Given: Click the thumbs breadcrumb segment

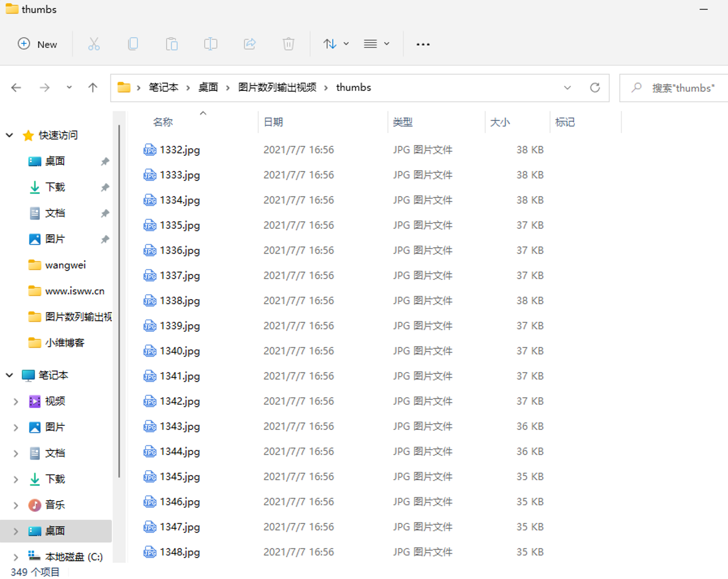Looking at the screenshot, I should pyautogui.click(x=353, y=88).
